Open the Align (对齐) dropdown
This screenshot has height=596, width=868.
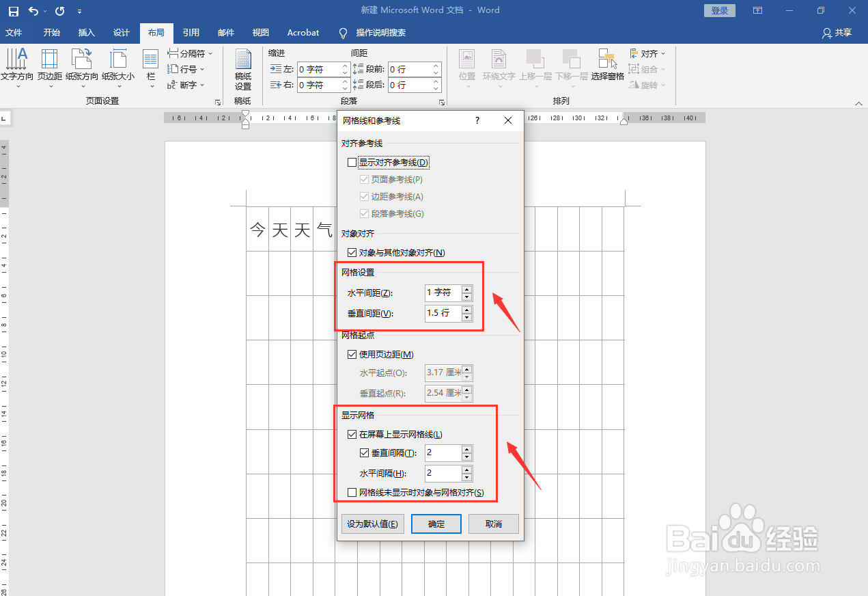tap(647, 53)
